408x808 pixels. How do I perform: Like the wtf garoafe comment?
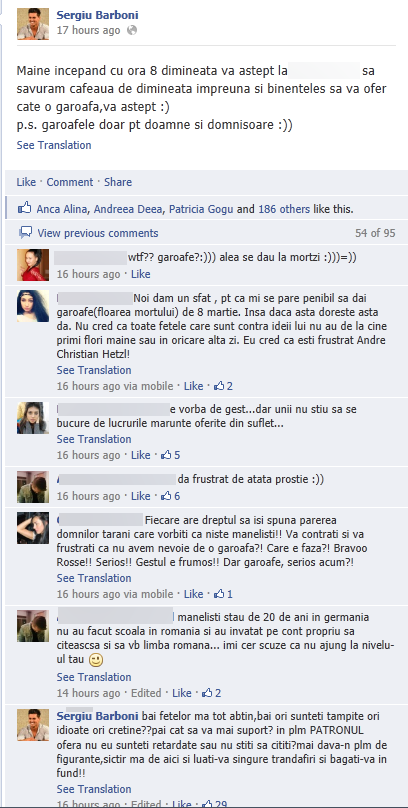pyautogui.click(x=141, y=274)
